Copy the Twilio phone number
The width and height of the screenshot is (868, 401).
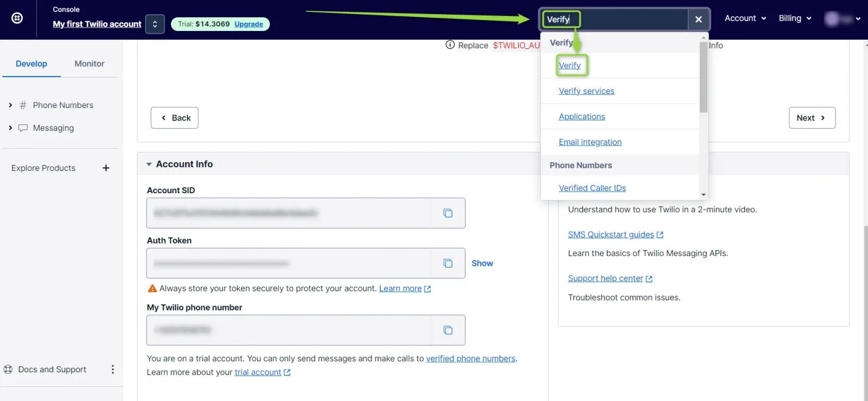pyautogui.click(x=448, y=330)
